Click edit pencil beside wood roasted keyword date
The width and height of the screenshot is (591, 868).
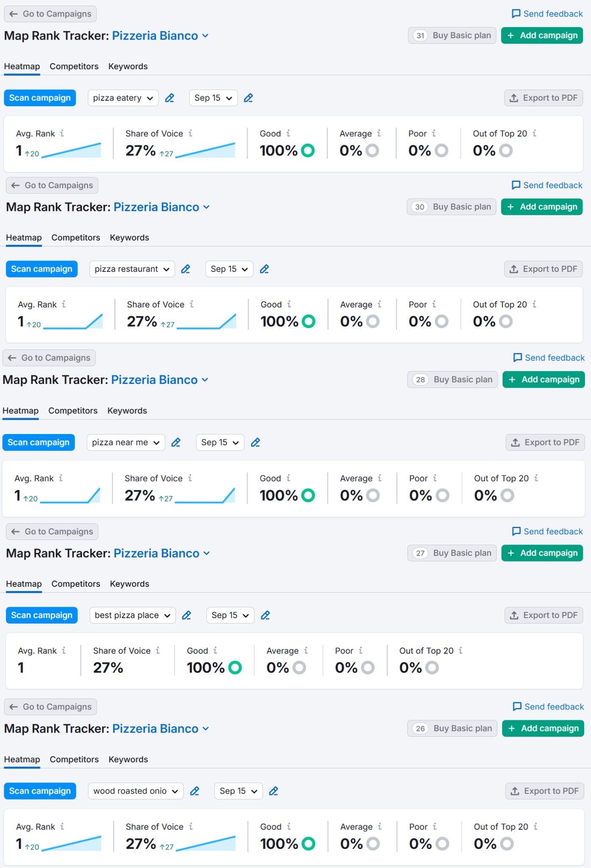pos(274,791)
